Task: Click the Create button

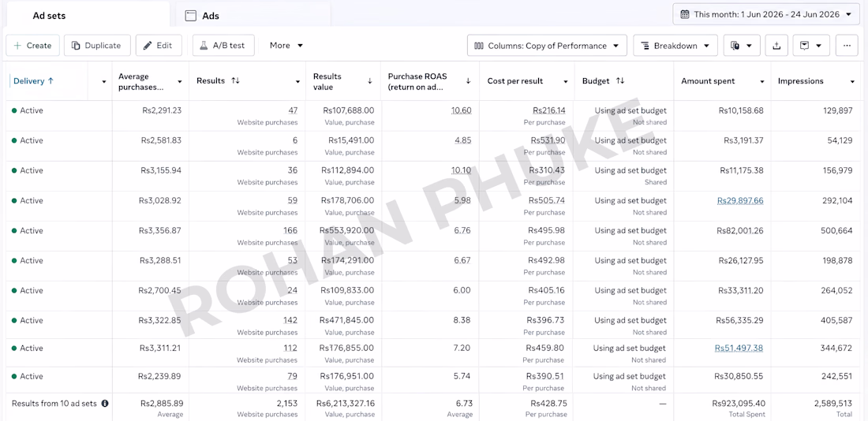Action: point(32,46)
